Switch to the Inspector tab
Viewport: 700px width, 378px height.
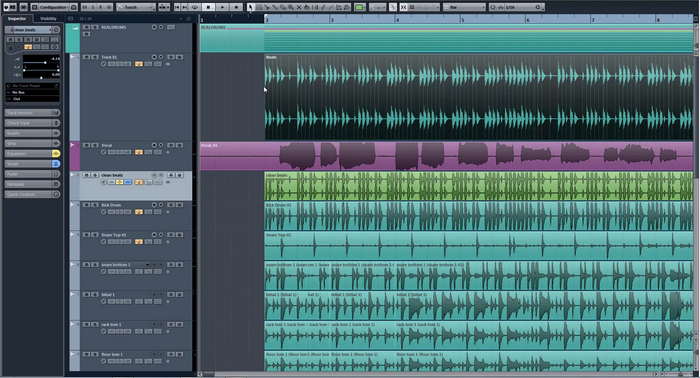[17, 18]
